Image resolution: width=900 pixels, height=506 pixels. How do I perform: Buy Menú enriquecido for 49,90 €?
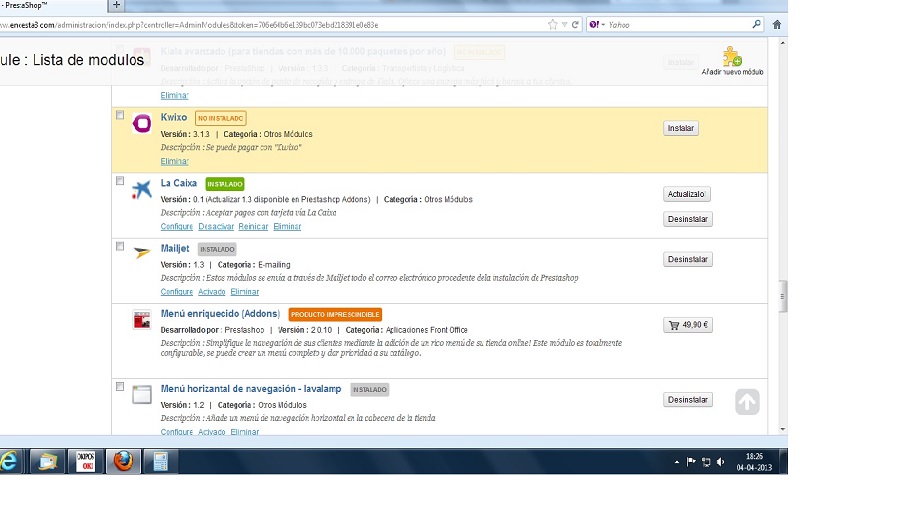[x=688, y=325]
